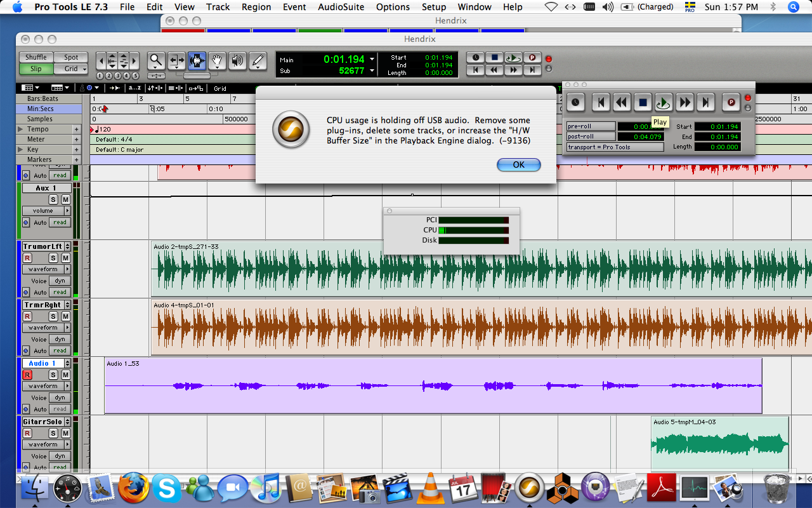This screenshot has width=812, height=508.
Task: Select Slip edit mode
Action: (x=36, y=69)
